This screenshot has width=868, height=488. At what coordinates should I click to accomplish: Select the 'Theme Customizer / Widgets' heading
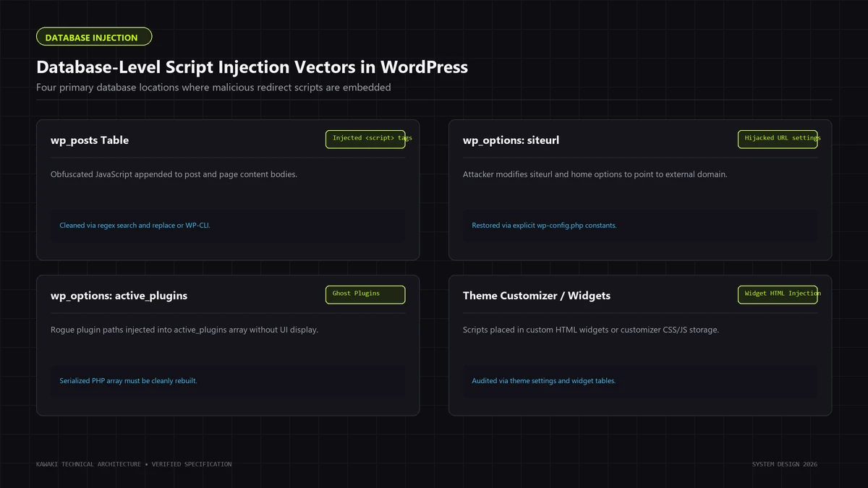coord(537,296)
